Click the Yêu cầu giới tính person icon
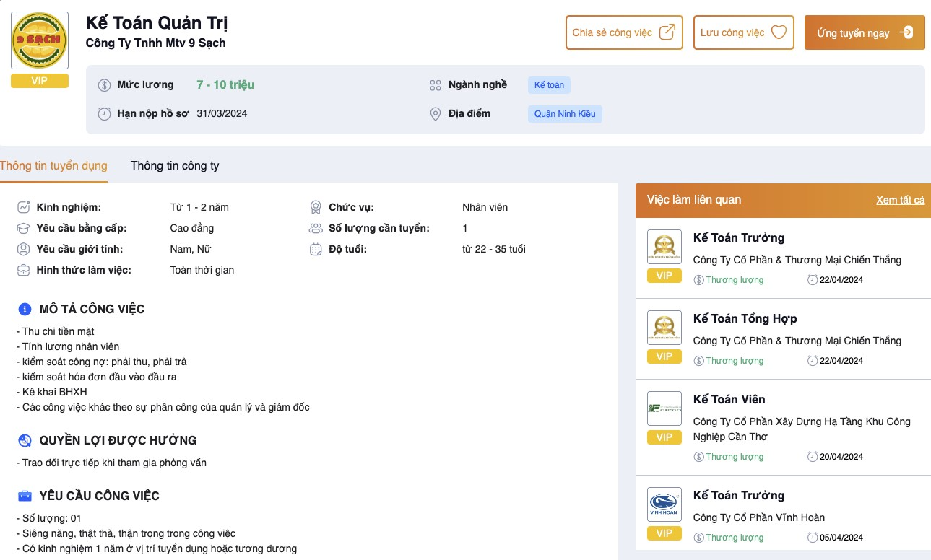The width and height of the screenshot is (931, 560). 23,249
